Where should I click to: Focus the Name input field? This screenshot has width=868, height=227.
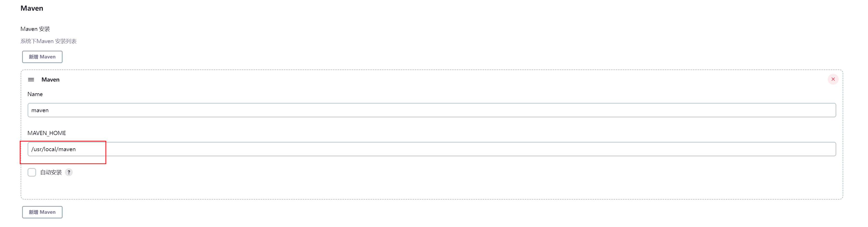point(432,110)
